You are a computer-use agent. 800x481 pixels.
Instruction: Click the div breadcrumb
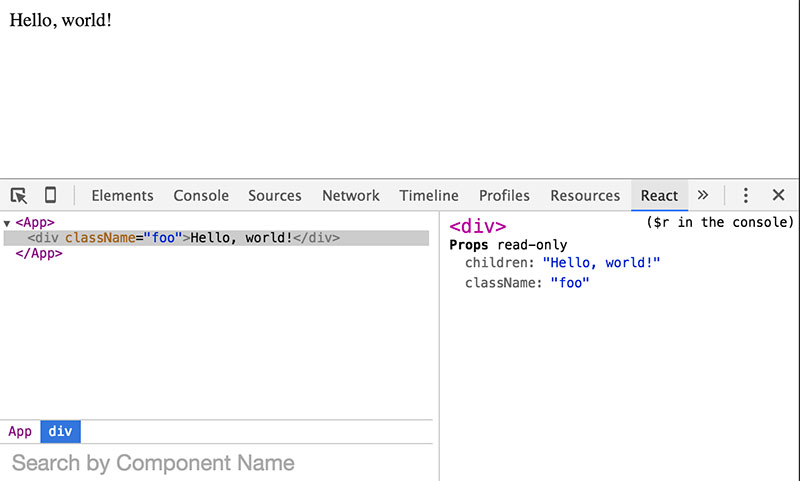60,432
